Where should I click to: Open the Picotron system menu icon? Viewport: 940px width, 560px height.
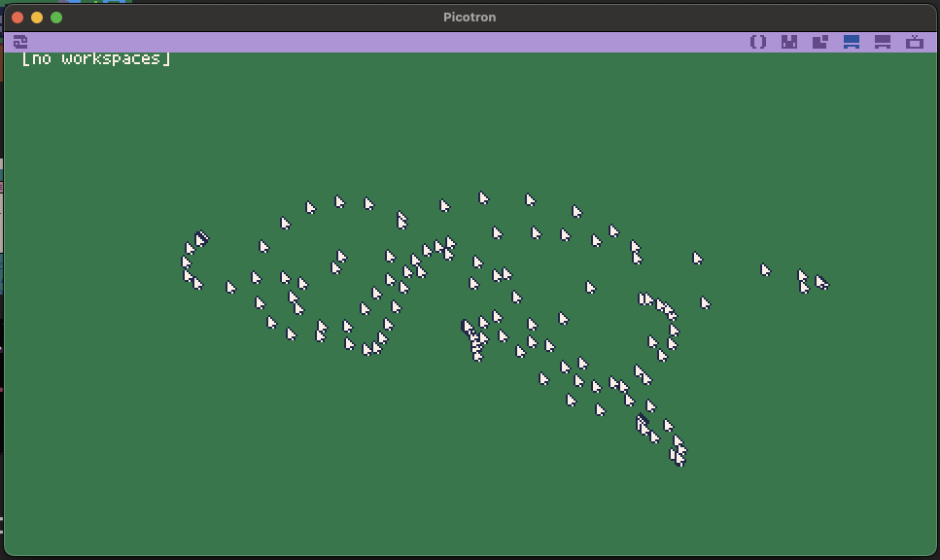[x=20, y=42]
